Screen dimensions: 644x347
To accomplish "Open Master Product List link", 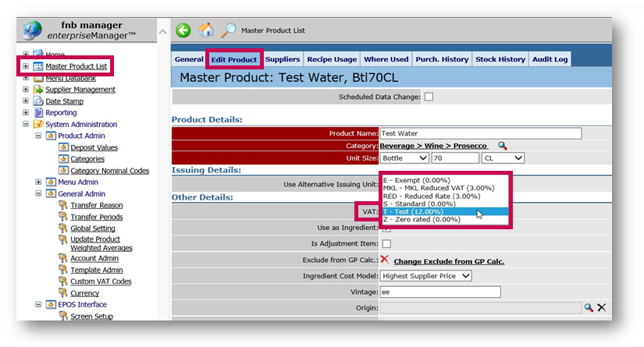I will point(76,66).
